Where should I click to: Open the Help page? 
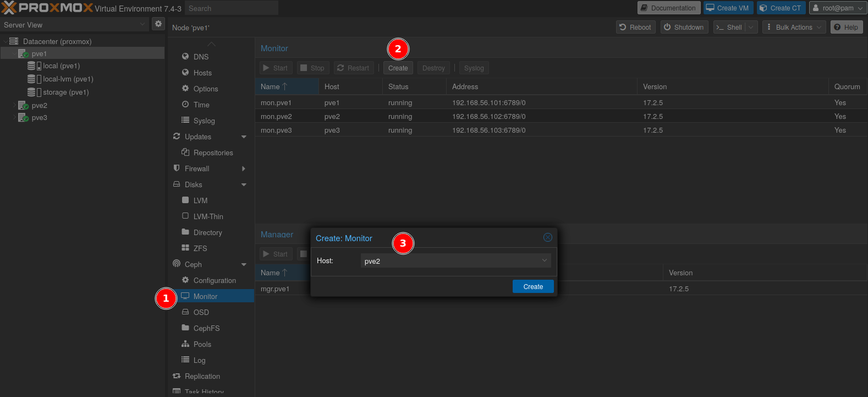tap(847, 27)
